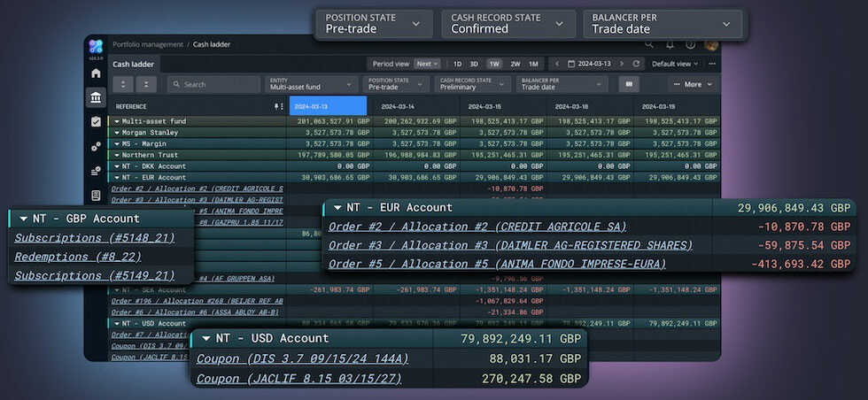Open the REFERENCE column three-dot menu
868x400 pixels.
point(283,106)
